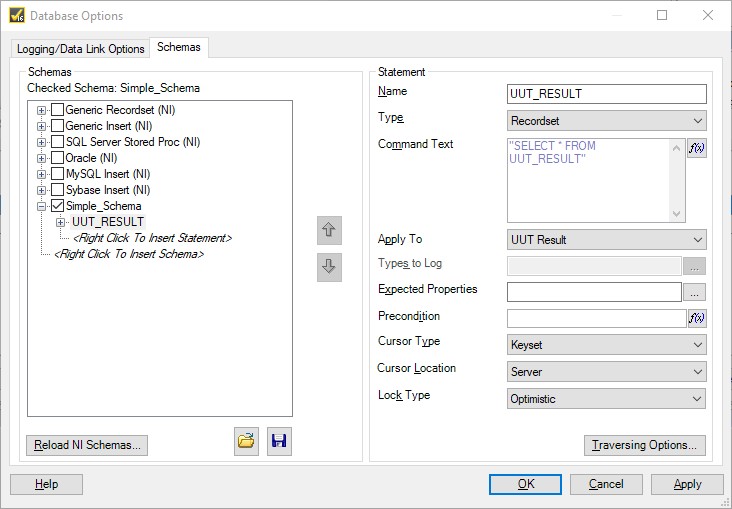Select the Schemas tab

coord(179,47)
